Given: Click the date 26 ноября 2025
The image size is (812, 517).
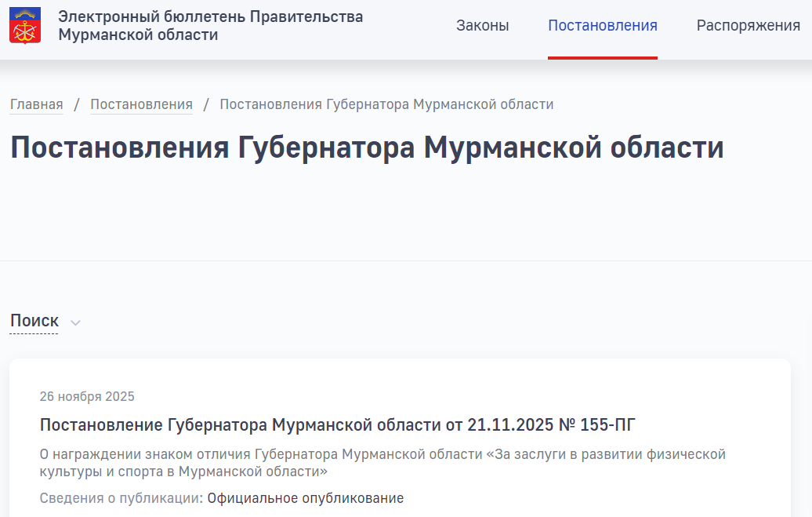Looking at the screenshot, I should [x=87, y=396].
